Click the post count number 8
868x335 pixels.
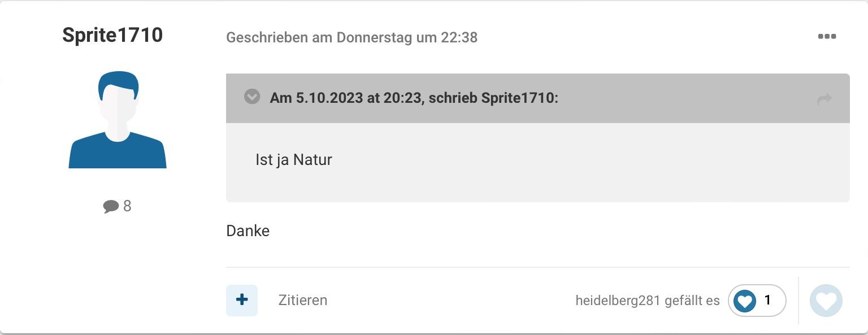click(x=127, y=206)
